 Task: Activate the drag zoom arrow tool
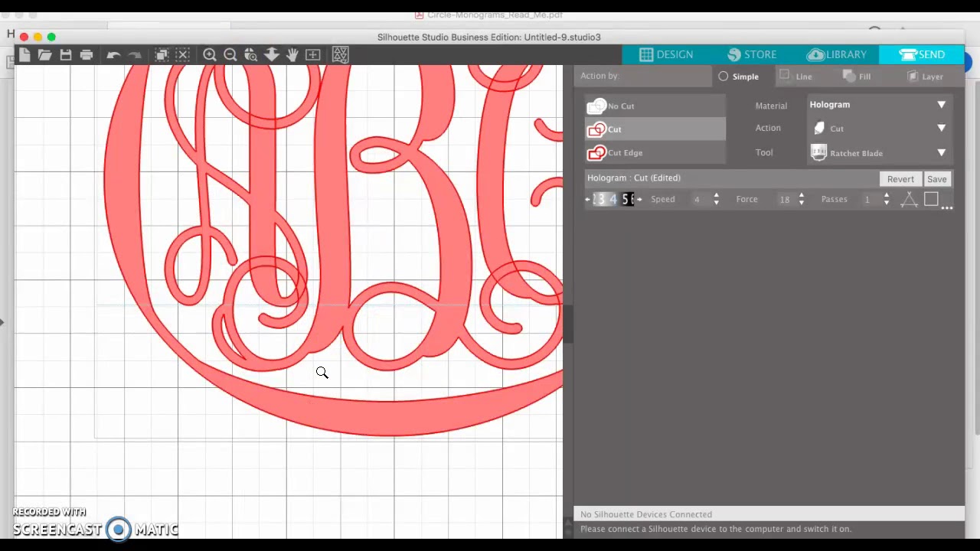pyautogui.click(x=271, y=54)
